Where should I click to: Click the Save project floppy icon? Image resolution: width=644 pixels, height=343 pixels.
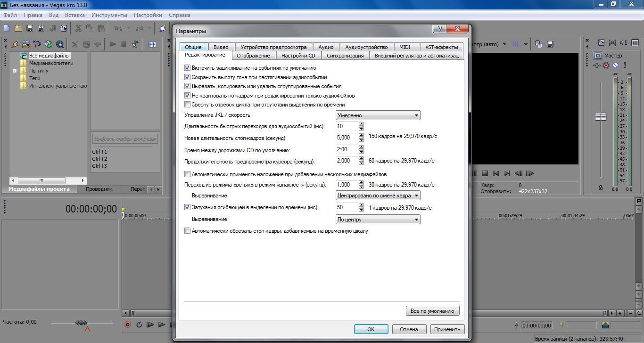tap(29, 29)
